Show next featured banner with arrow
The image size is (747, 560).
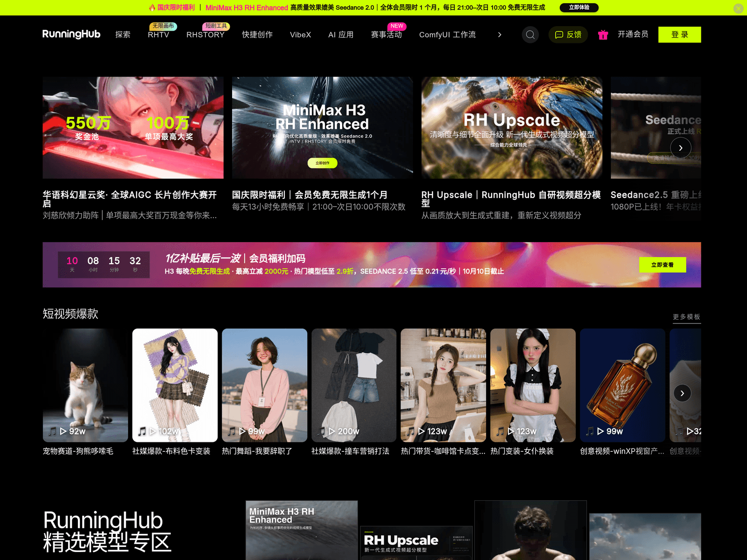click(x=680, y=147)
